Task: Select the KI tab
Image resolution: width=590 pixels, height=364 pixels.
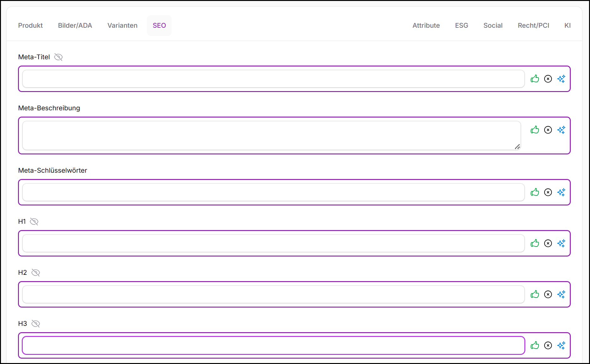Action: click(x=567, y=26)
